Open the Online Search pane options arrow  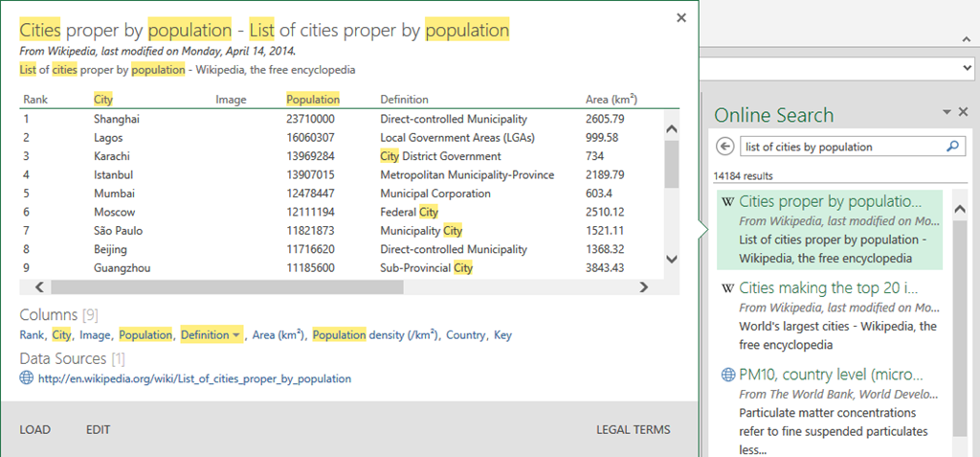(x=947, y=112)
